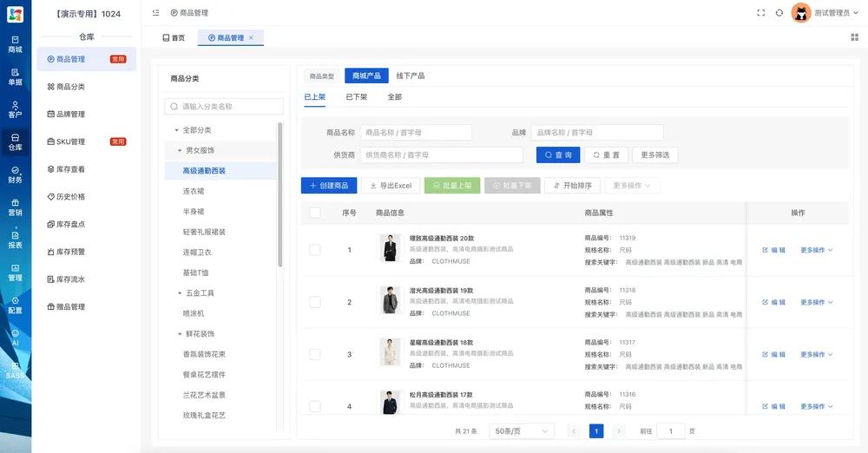868x453 pixels.
Task: Tick the checkbox for row 4
Action: (315, 406)
